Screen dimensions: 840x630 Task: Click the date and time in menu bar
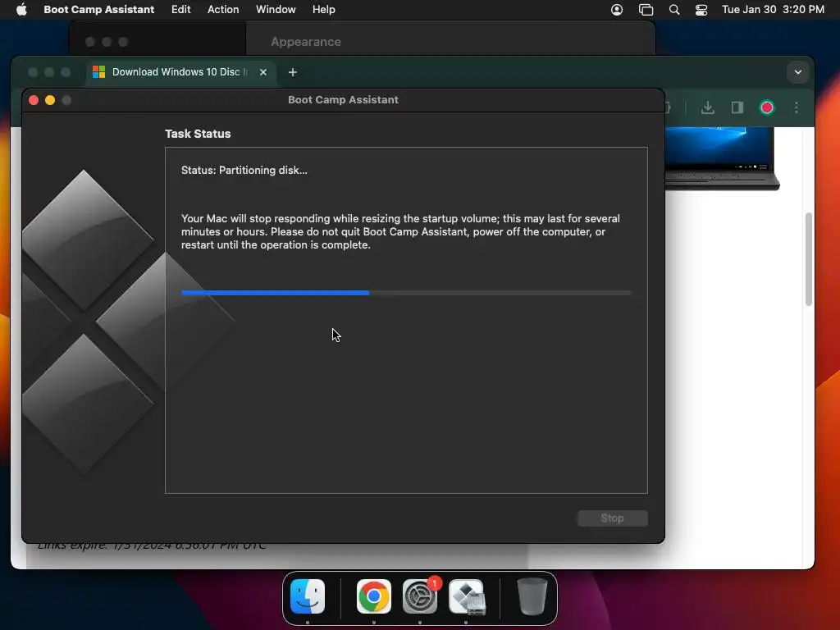[x=773, y=10]
